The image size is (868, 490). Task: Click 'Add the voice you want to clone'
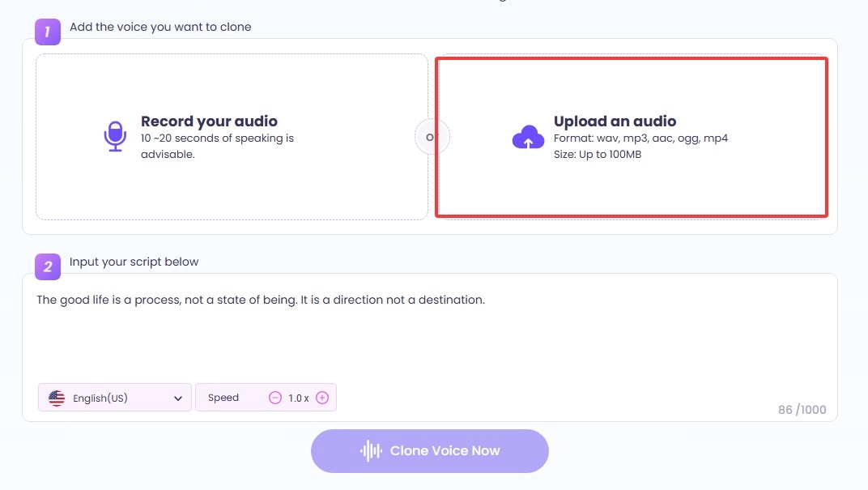click(x=160, y=27)
